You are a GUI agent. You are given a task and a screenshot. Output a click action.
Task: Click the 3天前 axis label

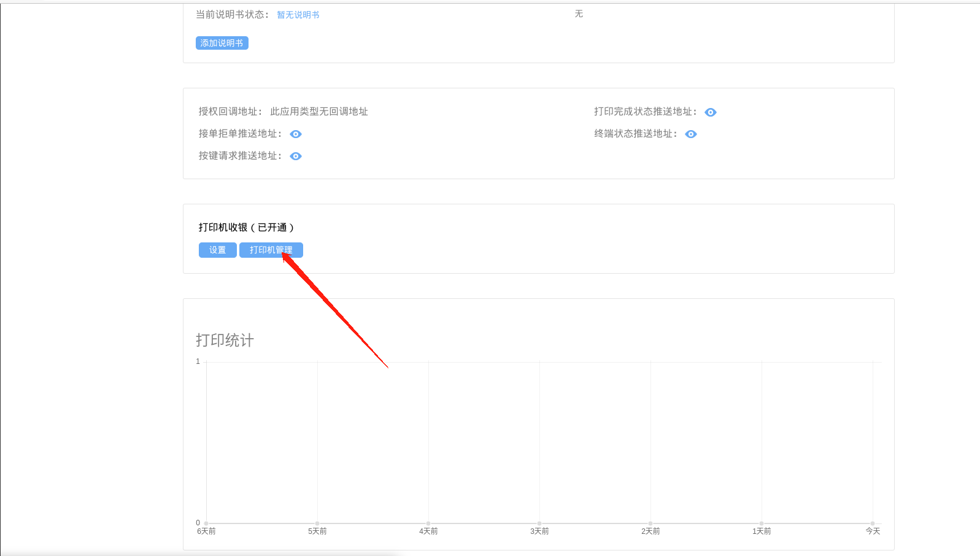point(539,531)
